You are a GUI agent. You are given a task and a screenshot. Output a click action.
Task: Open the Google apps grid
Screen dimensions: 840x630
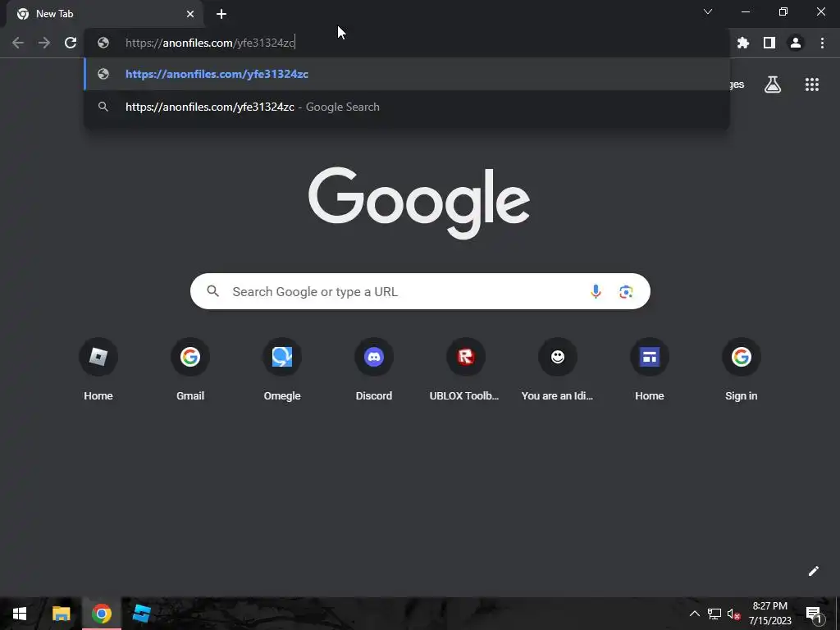click(812, 84)
